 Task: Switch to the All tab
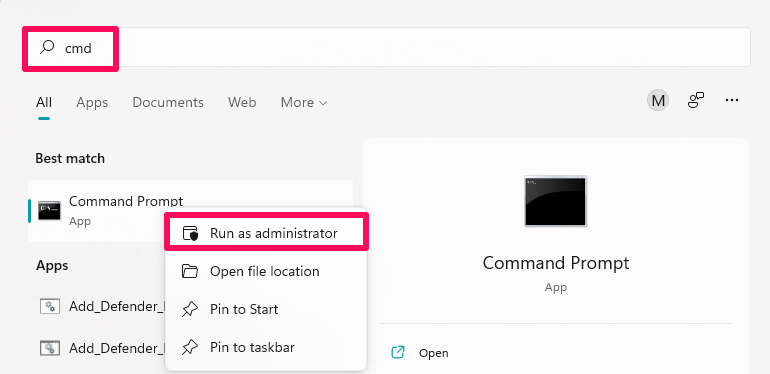click(x=44, y=103)
